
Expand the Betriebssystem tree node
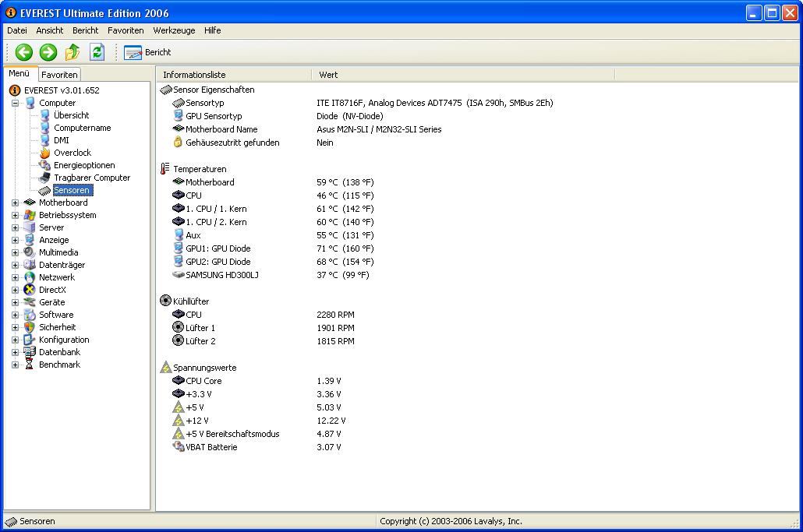[x=16, y=215]
